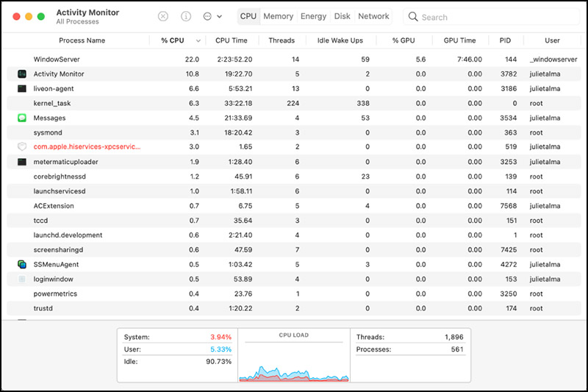Select the loginwindow process icon
This screenshot has height=392, width=588.
(x=22, y=279)
